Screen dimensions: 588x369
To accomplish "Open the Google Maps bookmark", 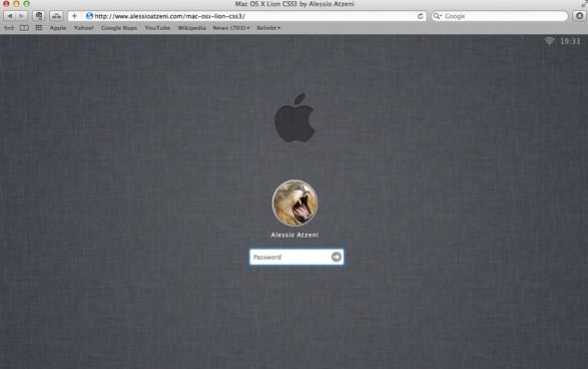I will click(120, 28).
